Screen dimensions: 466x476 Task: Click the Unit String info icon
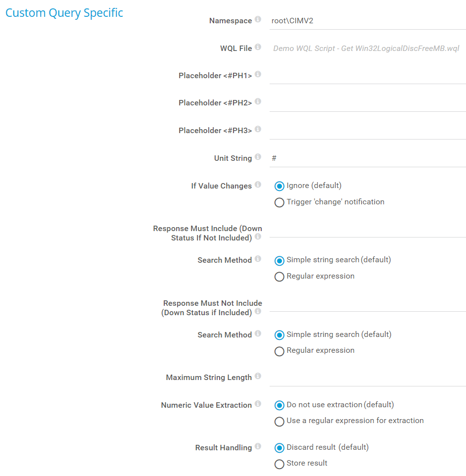[258, 157]
